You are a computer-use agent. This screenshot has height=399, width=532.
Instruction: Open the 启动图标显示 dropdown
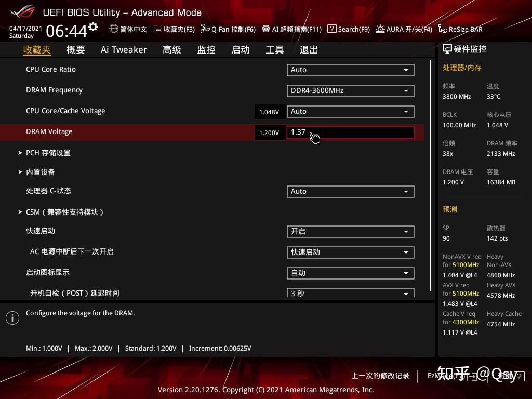click(351, 273)
